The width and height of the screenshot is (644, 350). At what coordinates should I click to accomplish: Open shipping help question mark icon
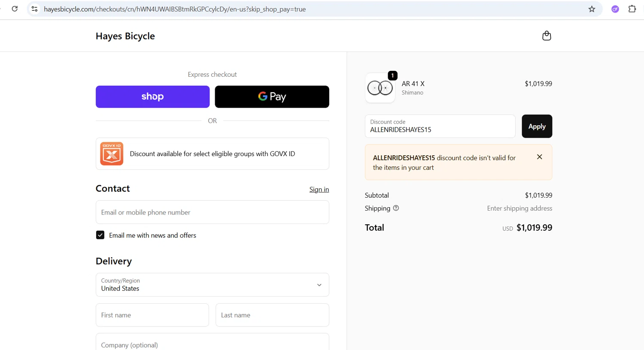[396, 208]
